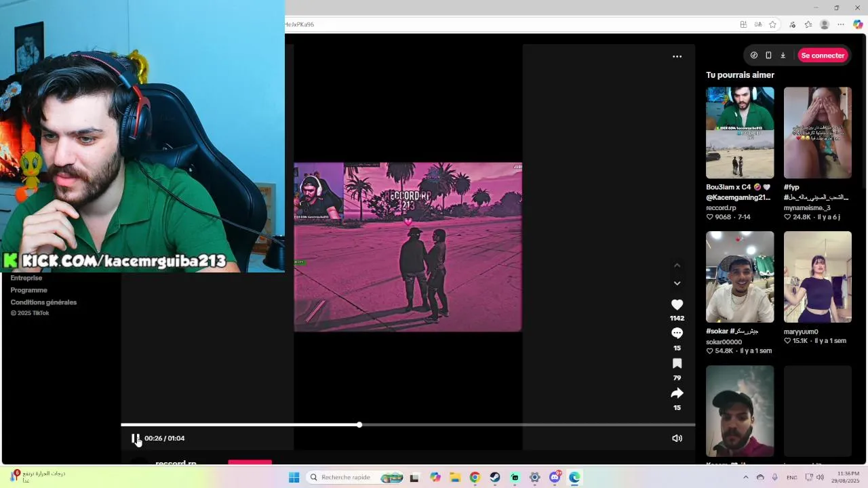Image resolution: width=868 pixels, height=488 pixels.
Task: Click the translate page icon in address bar
Action: 758,24
